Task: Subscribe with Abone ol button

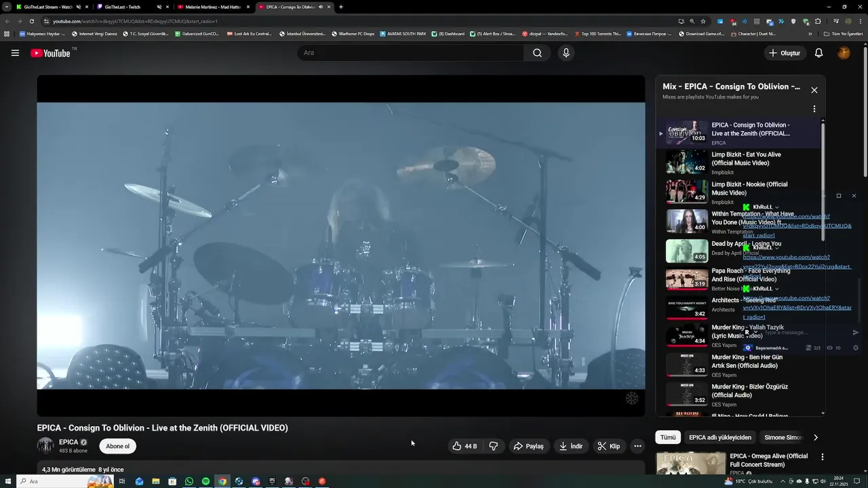Action: (117, 446)
